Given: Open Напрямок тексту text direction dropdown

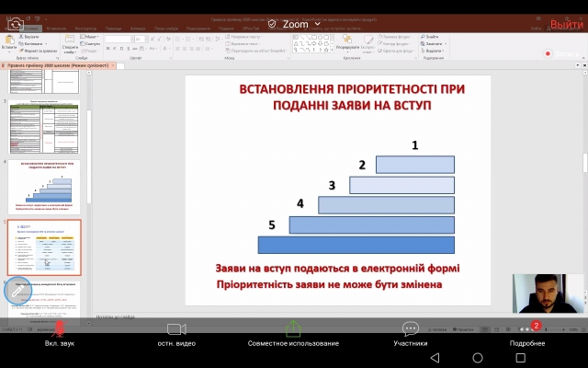Looking at the screenshot, I should click(x=243, y=37).
